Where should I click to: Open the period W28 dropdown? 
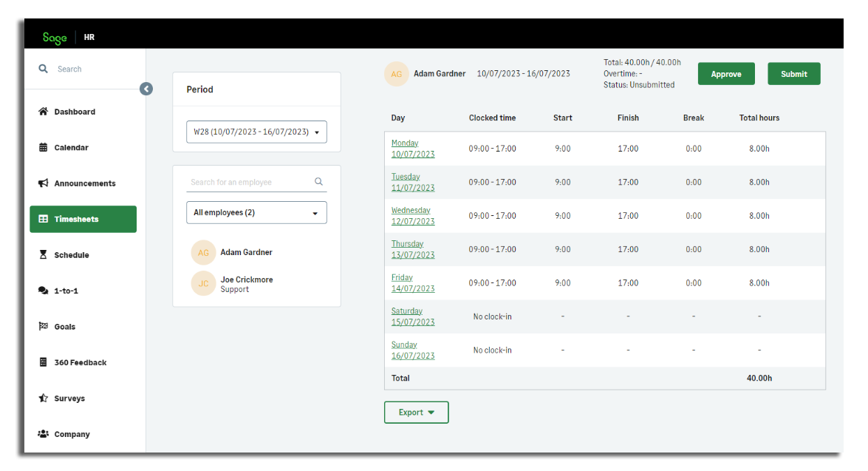(x=256, y=132)
